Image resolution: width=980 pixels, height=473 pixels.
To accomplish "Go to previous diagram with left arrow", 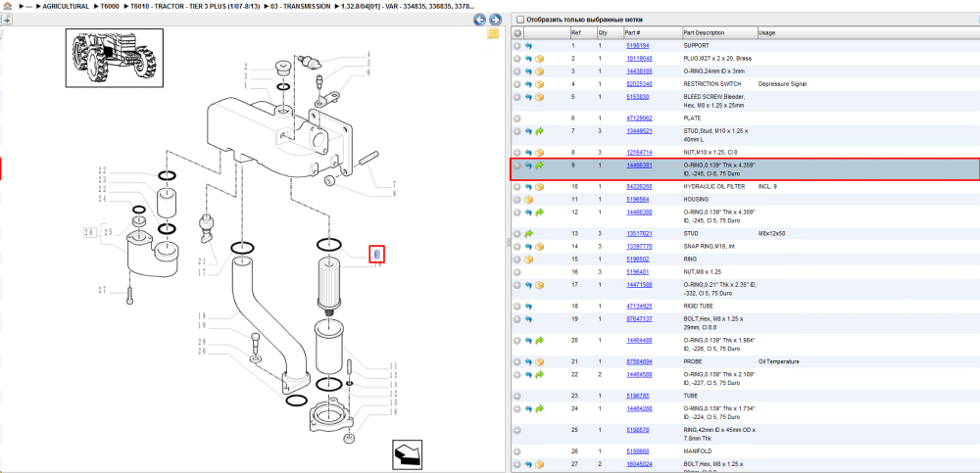I will point(479,20).
